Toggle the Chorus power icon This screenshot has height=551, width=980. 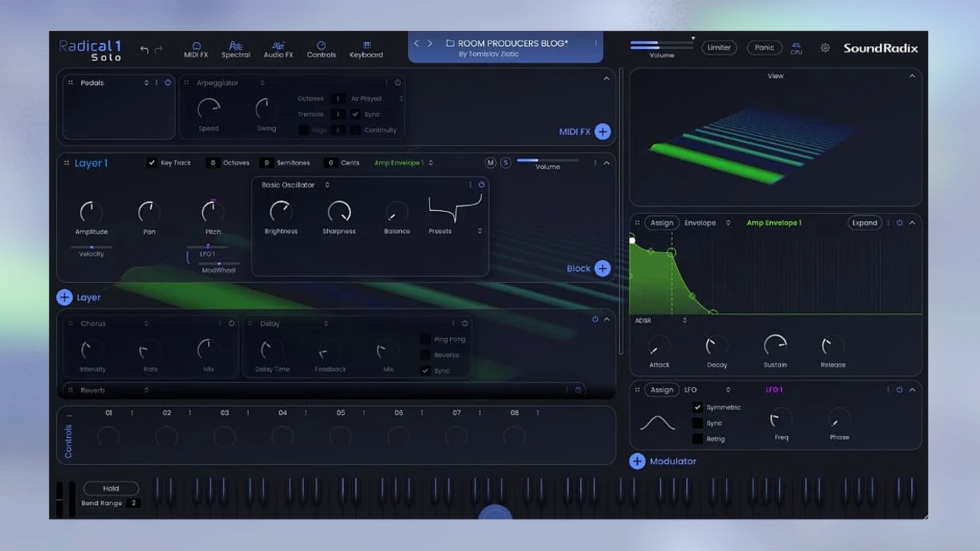click(231, 324)
